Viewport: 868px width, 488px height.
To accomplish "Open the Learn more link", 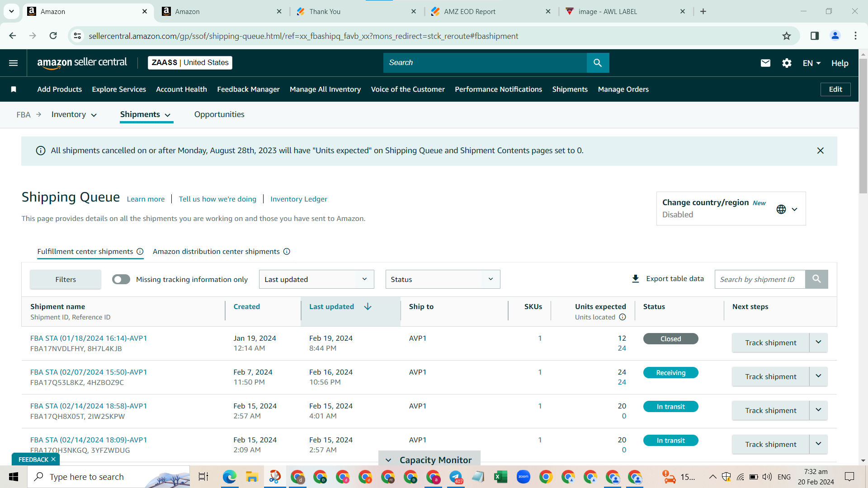I will tap(146, 199).
